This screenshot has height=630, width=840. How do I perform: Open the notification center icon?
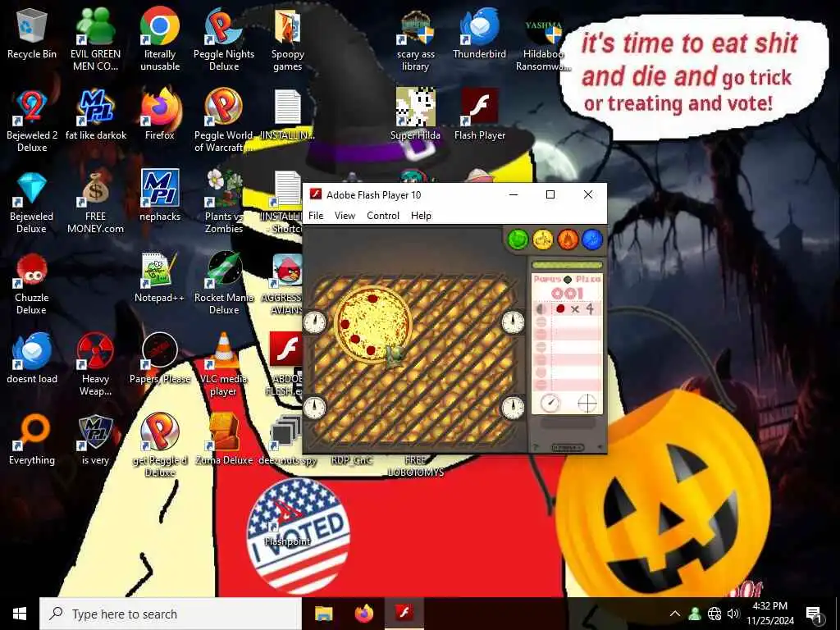pos(814,614)
